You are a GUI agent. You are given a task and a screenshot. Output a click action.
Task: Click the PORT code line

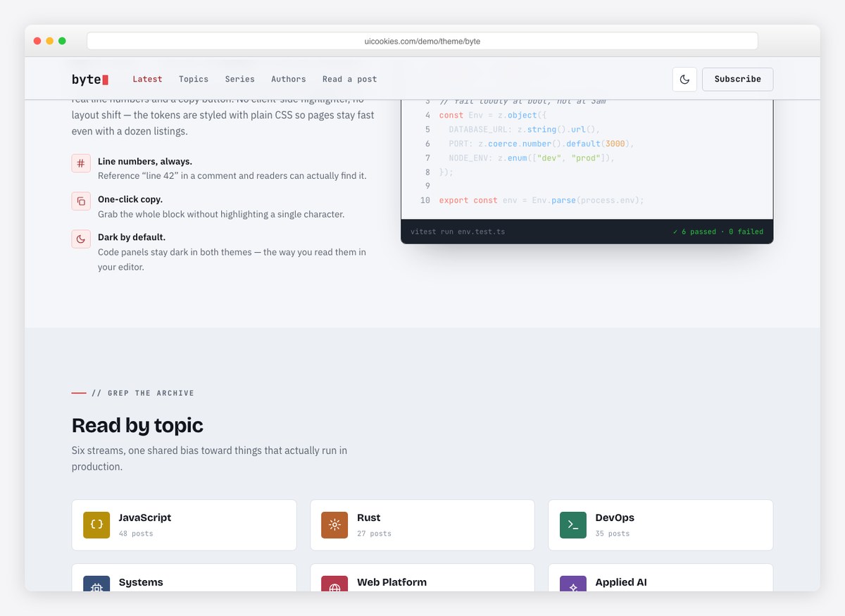pos(542,144)
